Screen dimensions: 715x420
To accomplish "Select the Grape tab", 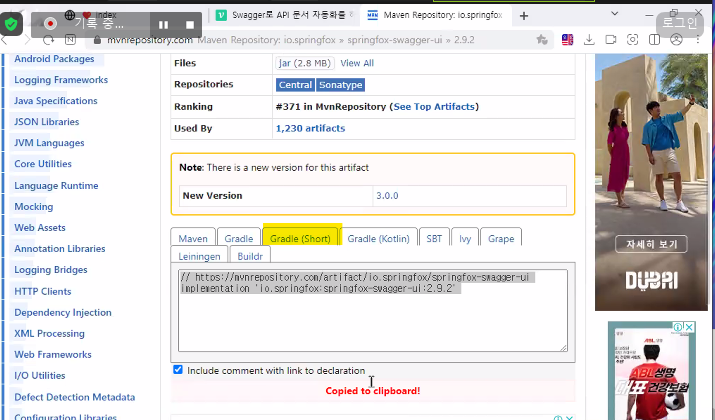I will tap(501, 239).
